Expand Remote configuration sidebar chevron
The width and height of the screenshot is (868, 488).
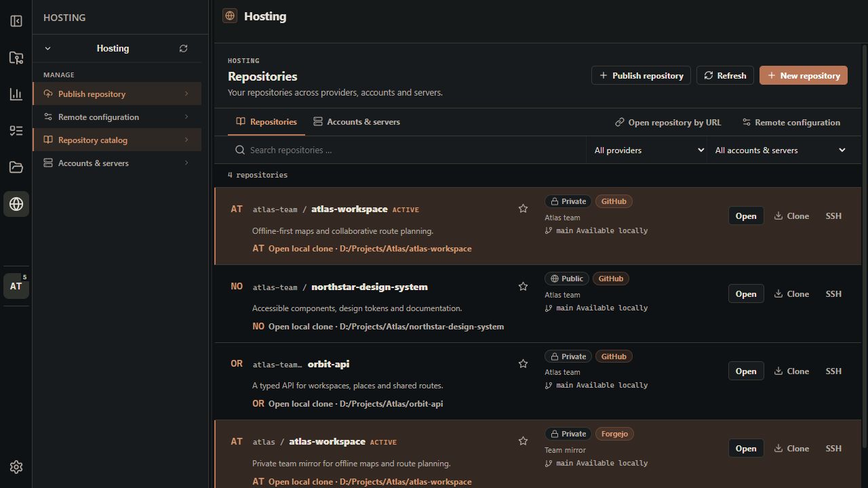(186, 117)
